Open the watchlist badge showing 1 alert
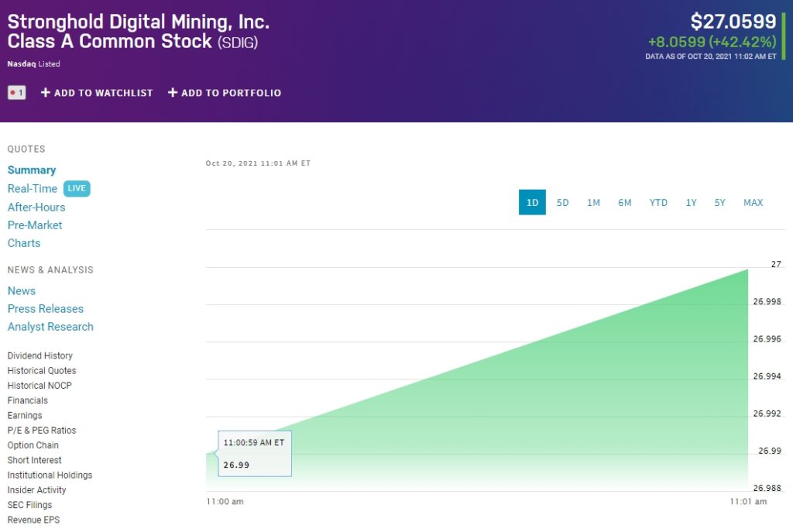The width and height of the screenshot is (793, 532). pos(16,92)
